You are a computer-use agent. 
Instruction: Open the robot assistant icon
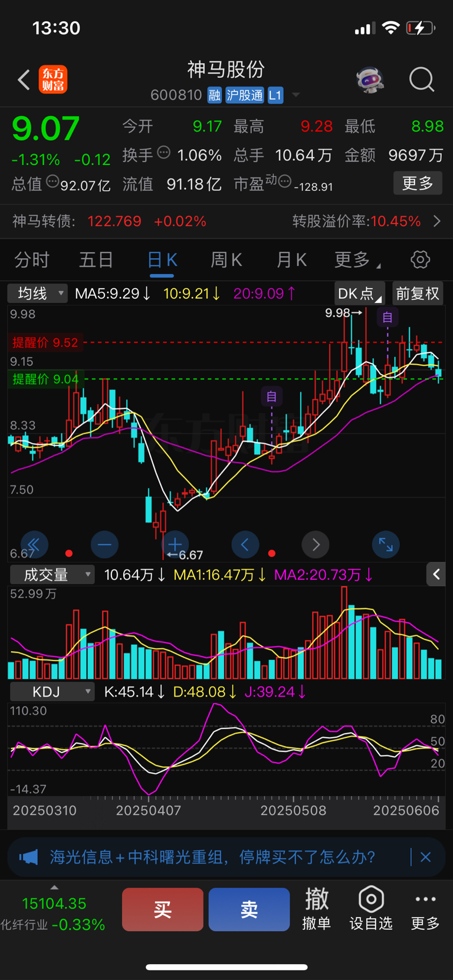pos(370,80)
